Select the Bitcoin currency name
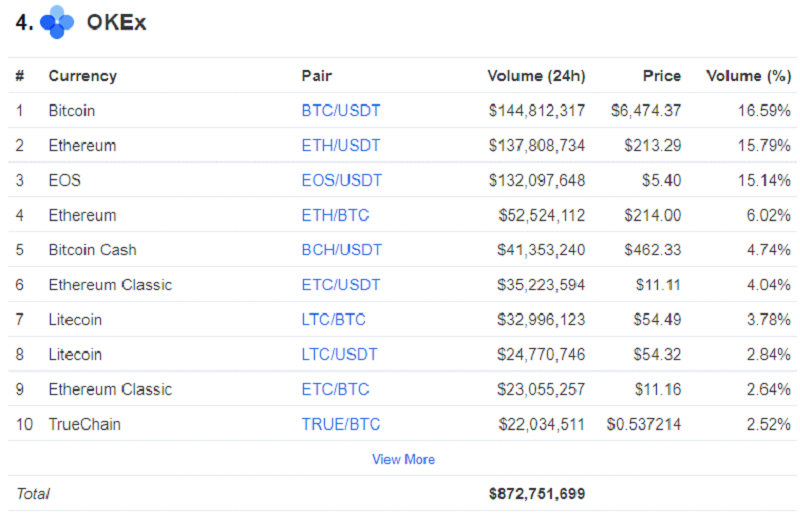The height and width of the screenshot is (516, 800). 71,110
